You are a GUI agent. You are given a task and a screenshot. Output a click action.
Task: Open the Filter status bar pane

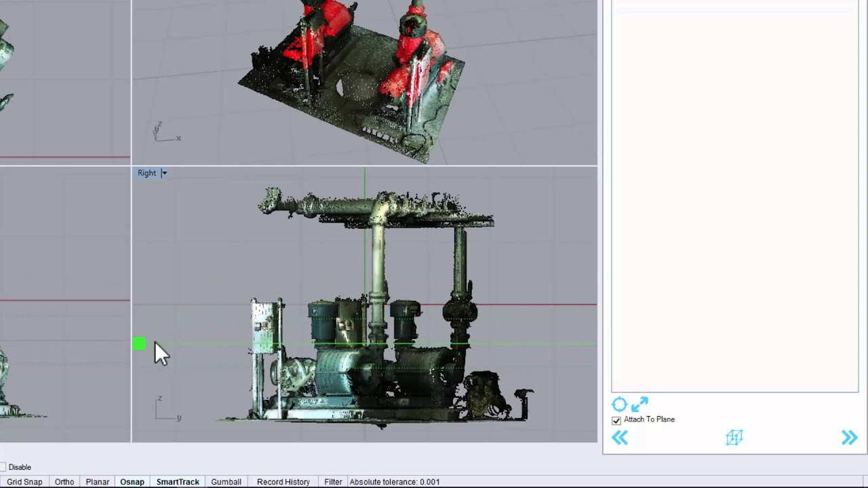pos(333,482)
